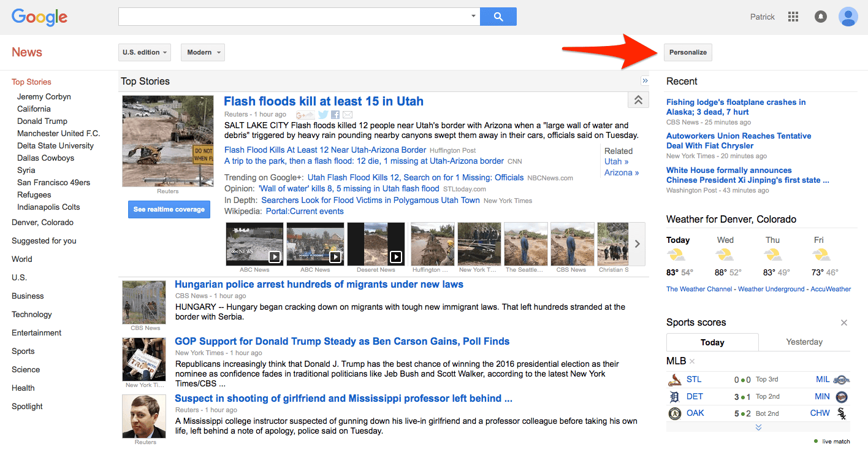
Task: Click the blue search magnifier button
Action: tap(498, 17)
